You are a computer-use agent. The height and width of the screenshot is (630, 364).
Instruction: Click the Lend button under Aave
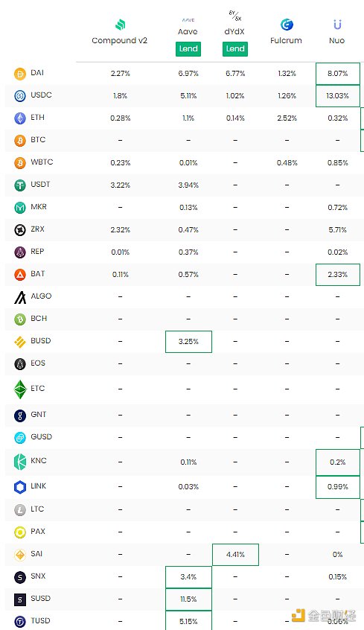188,49
